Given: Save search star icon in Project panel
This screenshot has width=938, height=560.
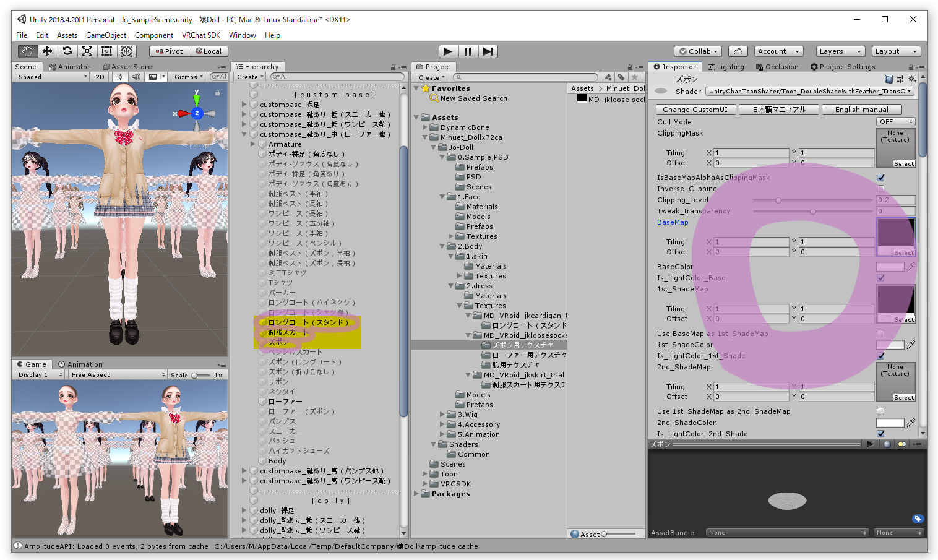Looking at the screenshot, I should coord(635,77).
